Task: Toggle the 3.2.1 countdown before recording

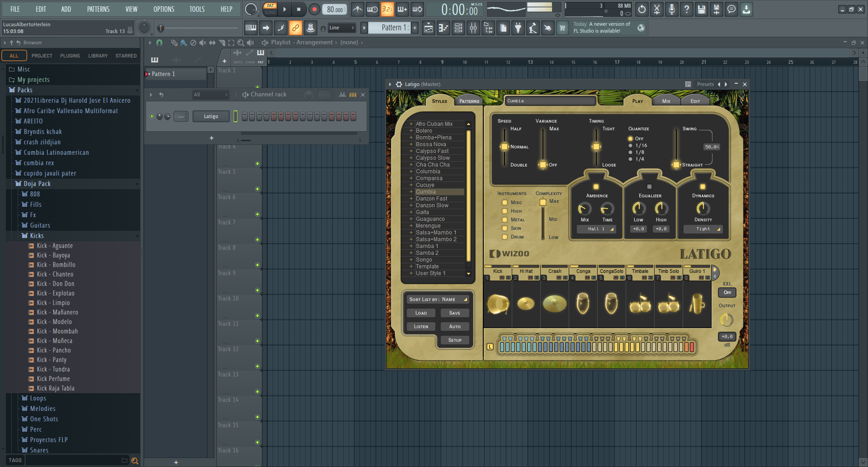Action: 387,9
